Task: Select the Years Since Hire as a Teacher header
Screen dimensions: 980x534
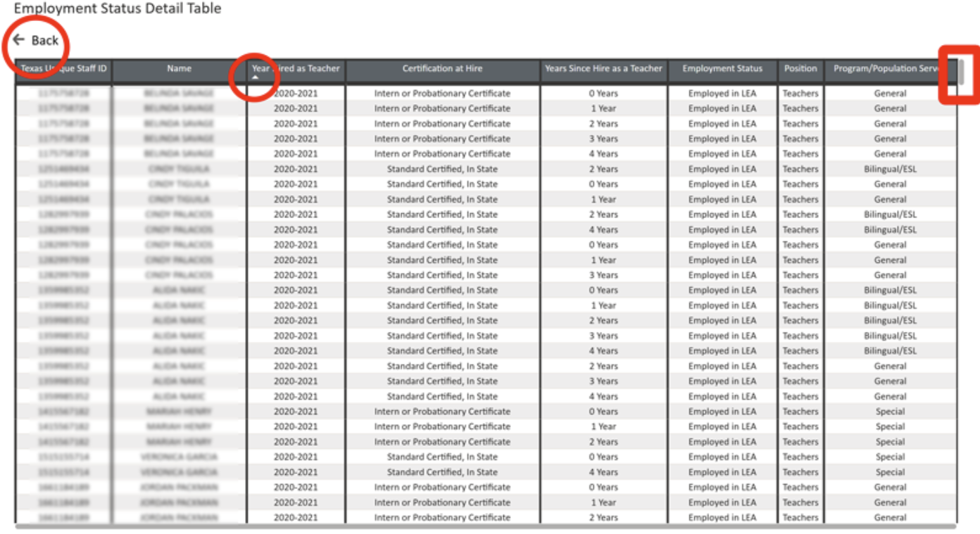Action: click(x=604, y=69)
